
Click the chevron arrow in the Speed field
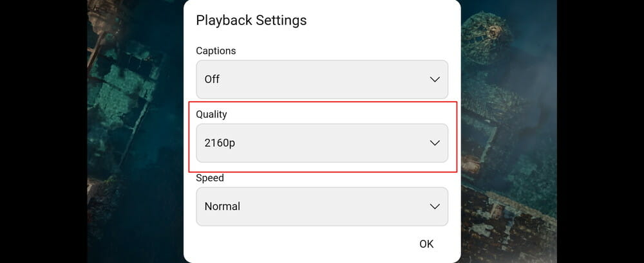click(435, 206)
